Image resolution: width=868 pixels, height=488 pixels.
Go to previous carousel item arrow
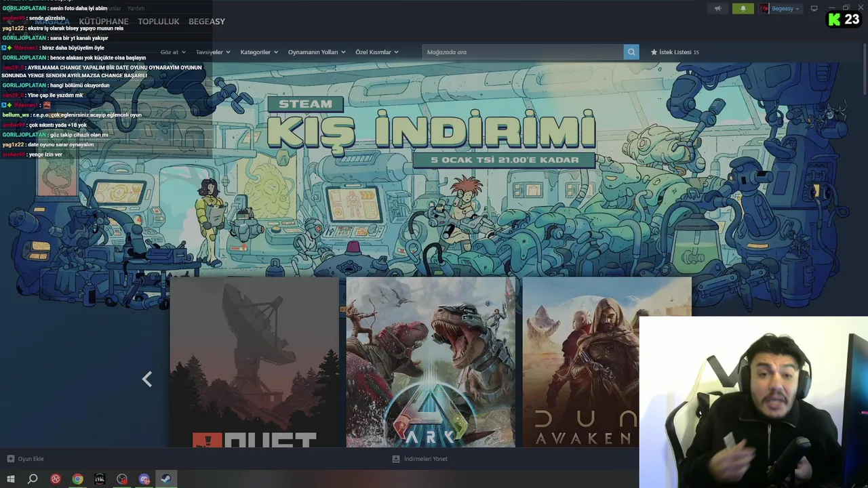[x=147, y=379]
